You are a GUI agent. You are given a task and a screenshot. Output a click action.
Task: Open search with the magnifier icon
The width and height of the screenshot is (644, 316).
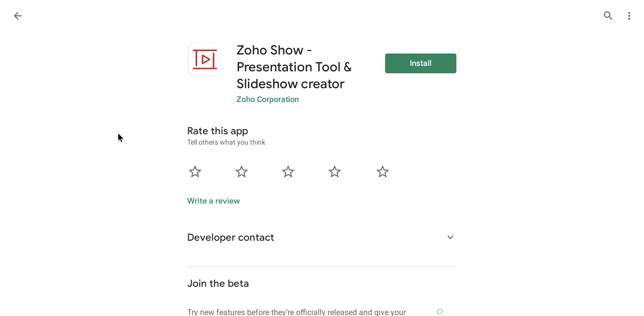pyautogui.click(x=608, y=16)
